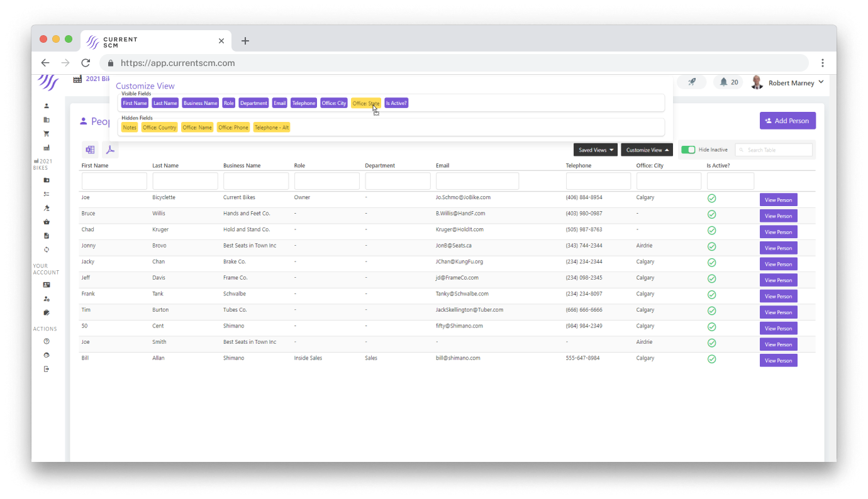Toggle the Office: State field chip
868x499 pixels.
(x=366, y=103)
